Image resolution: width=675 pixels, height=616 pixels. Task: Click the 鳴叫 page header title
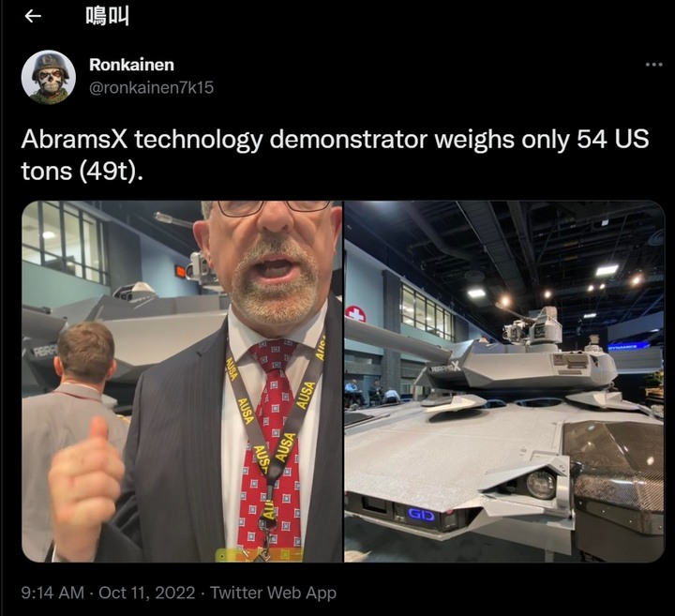point(107,16)
